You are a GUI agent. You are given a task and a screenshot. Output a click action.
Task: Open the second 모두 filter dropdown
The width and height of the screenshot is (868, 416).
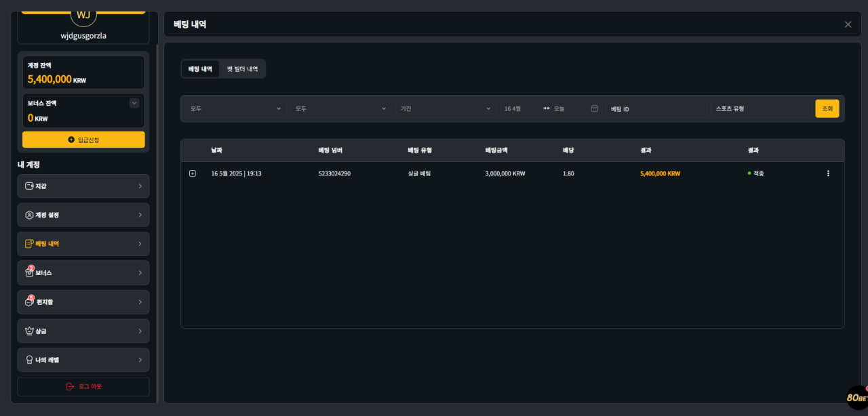(x=340, y=108)
